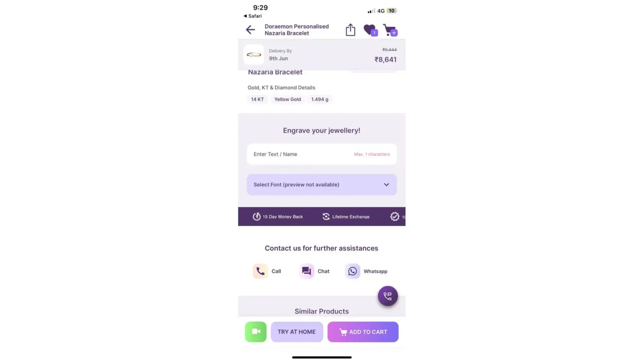Image resolution: width=644 pixels, height=362 pixels.
Task: Select the 14 KT chip
Action: tap(257, 99)
